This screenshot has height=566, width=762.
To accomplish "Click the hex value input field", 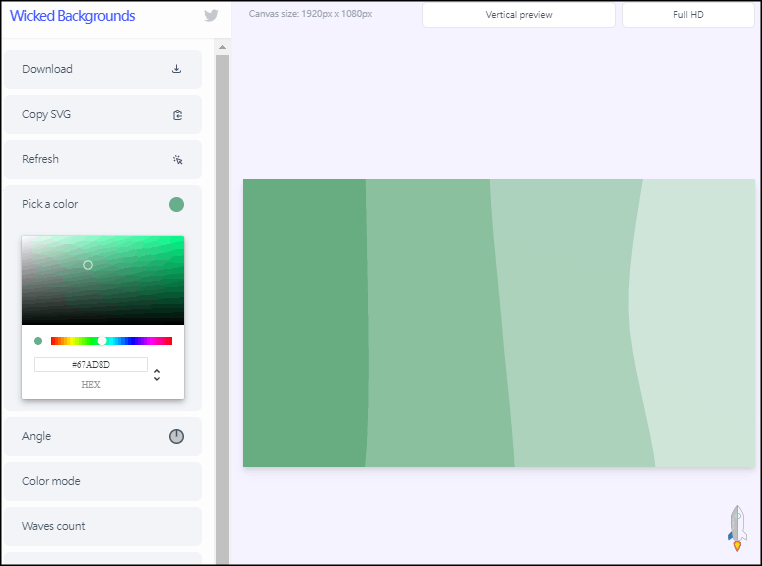I will (91, 365).
